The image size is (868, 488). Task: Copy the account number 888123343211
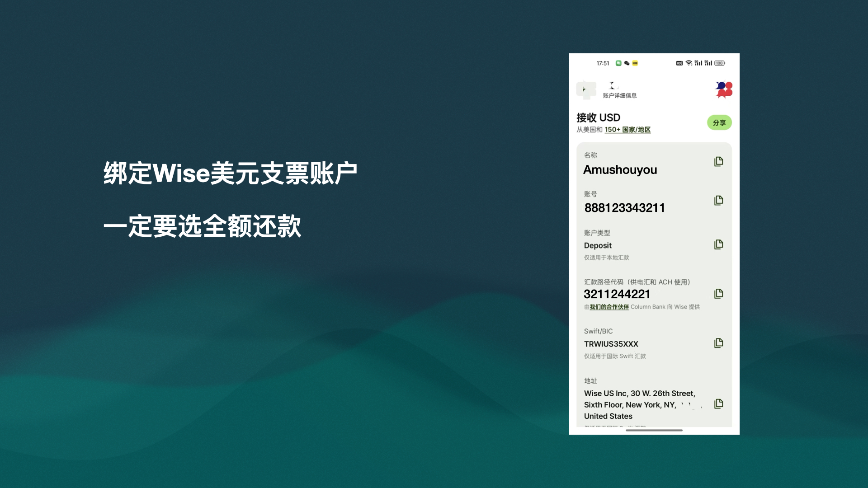pyautogui.click(x=718, y=201)
